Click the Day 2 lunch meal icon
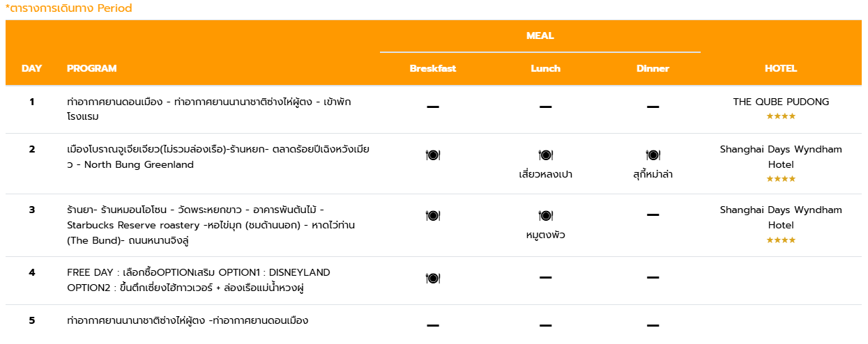The width and height of the screenshot is (868, 344). pyautogui.click(x=546, y=155)
